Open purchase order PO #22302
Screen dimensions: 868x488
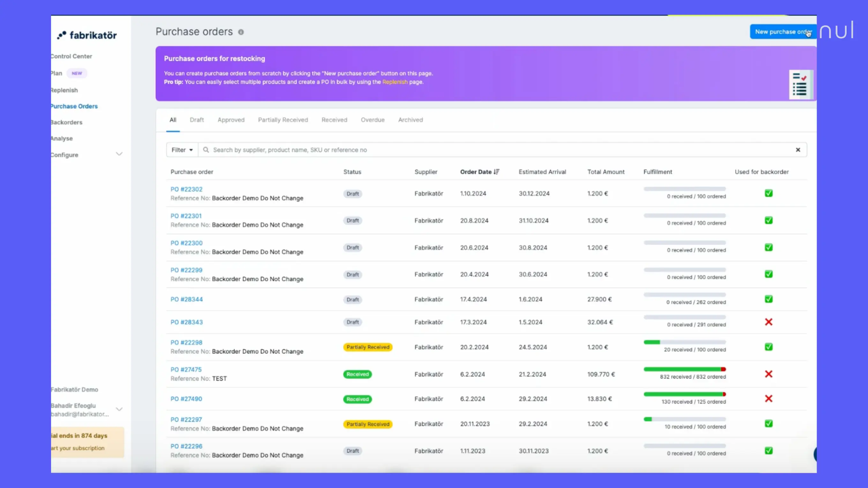(186, 189)
